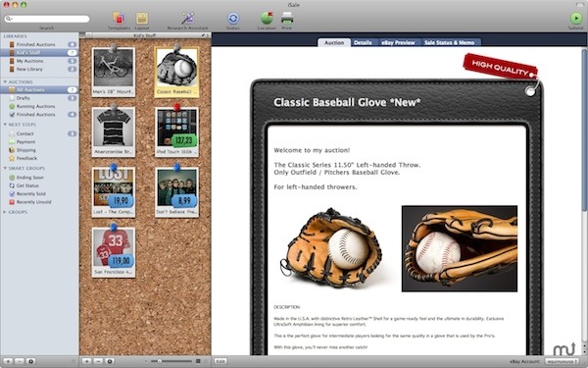This screenshot has height=368, width=588.
Task: Open the eBay Account dropdown
Action: pyautogui.click(x=562, y=361)
